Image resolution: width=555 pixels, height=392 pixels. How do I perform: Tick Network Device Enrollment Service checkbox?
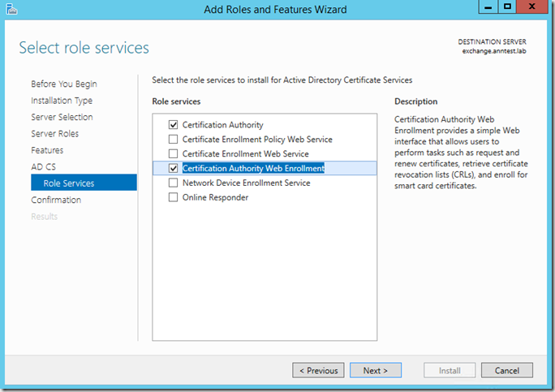(173, 183)
